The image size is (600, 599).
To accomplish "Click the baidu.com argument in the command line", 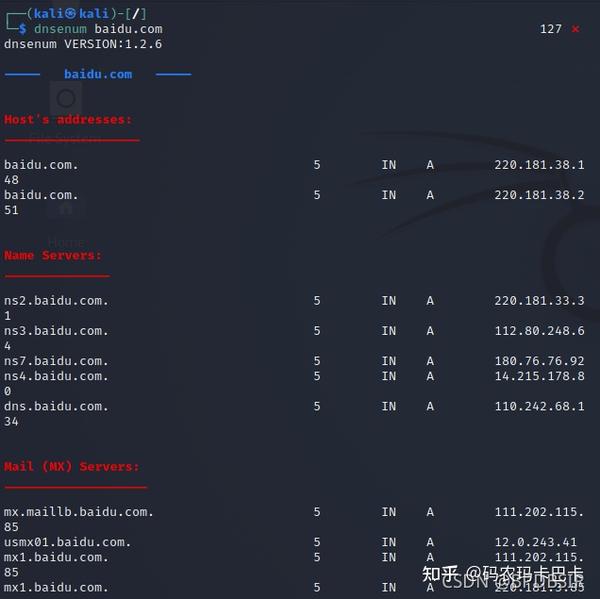I will click(129, 29).
